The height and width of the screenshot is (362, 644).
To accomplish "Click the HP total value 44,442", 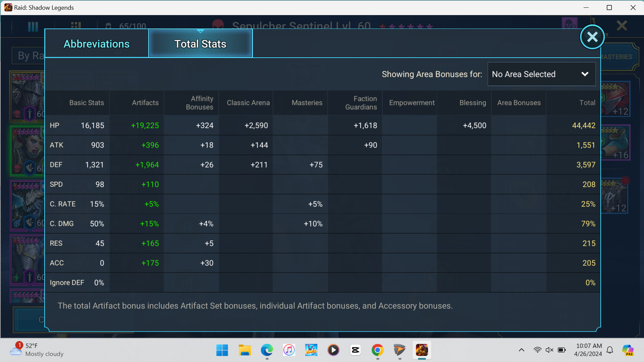I will pos(584,125).
